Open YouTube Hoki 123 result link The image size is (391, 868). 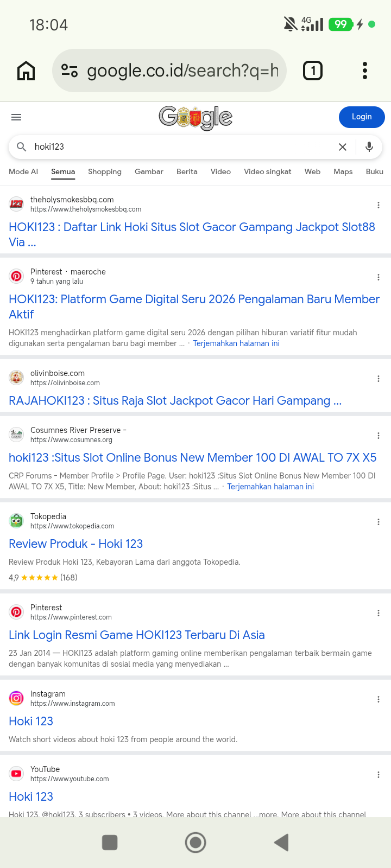pos(31,797)
